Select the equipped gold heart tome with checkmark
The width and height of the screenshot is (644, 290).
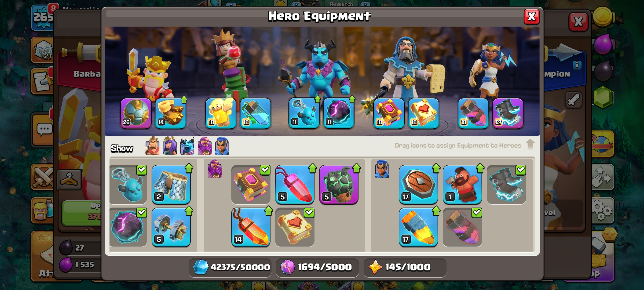pos(295,227)
